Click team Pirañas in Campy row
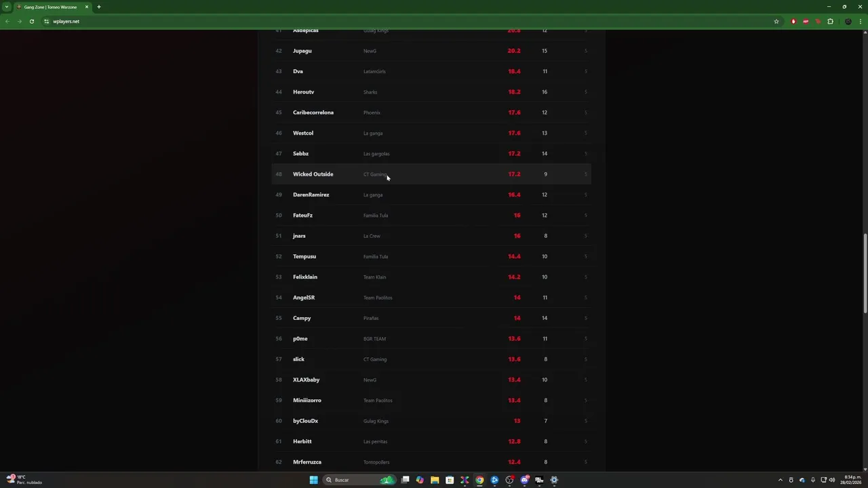The width and height of the screenshot is (868, 488). coord(371,318)
